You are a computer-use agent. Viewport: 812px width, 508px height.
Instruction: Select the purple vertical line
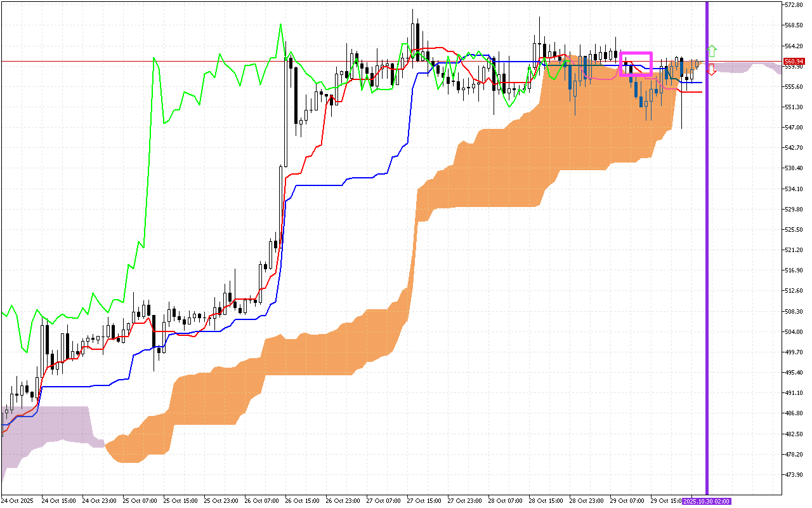(707, 254)
